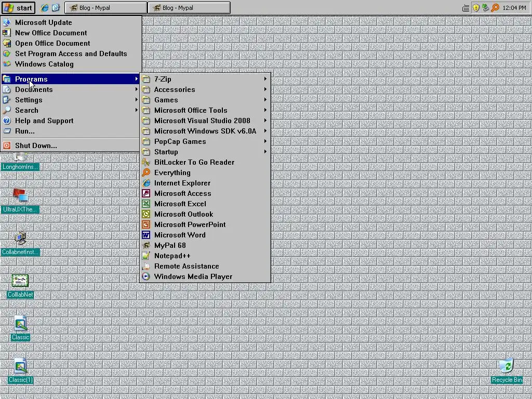
Task: Open BitLocker To Go Reader
Action: point(205,162)
